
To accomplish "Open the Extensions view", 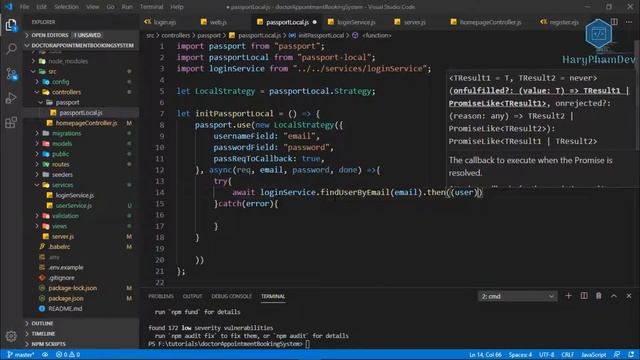I will tap(11, 122).
